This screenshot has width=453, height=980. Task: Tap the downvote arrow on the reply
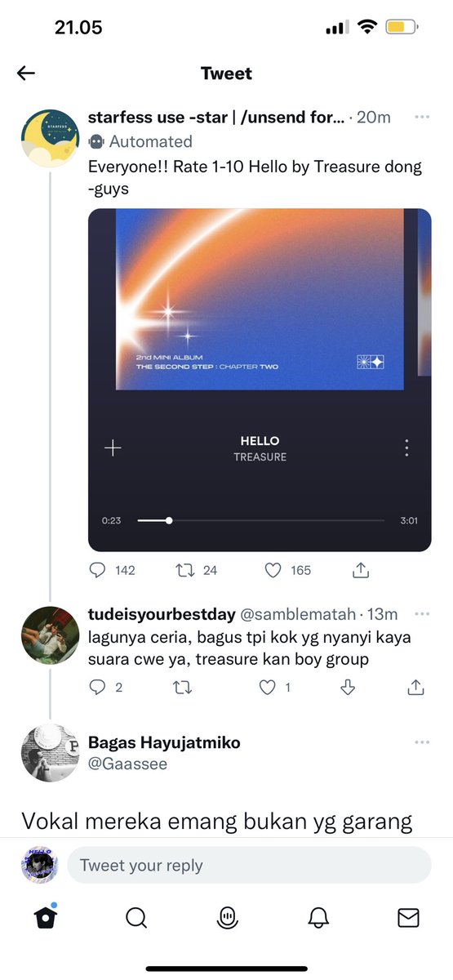pyautogui.click(x=348, y=688)
